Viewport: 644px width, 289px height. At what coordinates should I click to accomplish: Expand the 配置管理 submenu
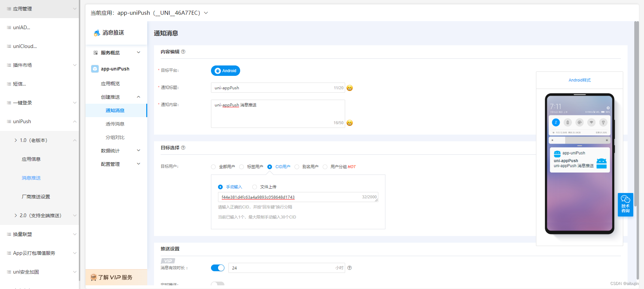tap(139, 164)
